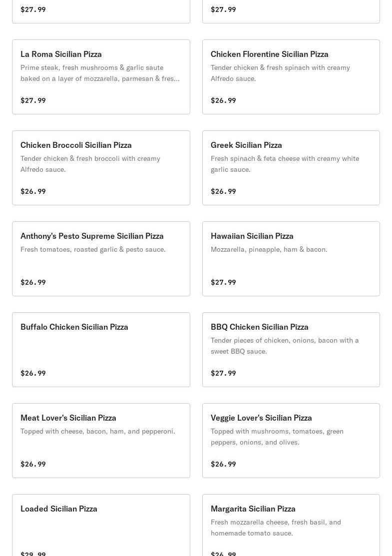The width and height of the screenshot is (392, 556).
Task: Select Meat Lover's Sicilian Pizza
Action: pos(68,418)
